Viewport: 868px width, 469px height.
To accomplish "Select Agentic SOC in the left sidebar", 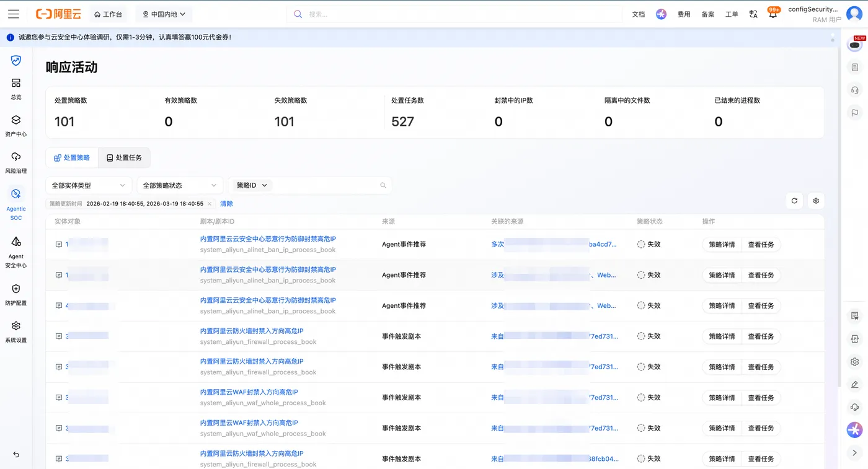I will click(16, 203).
